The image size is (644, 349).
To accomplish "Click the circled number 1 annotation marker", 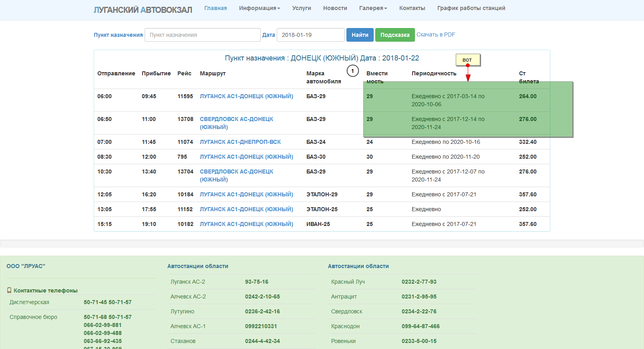I will (x=352, y=71).
